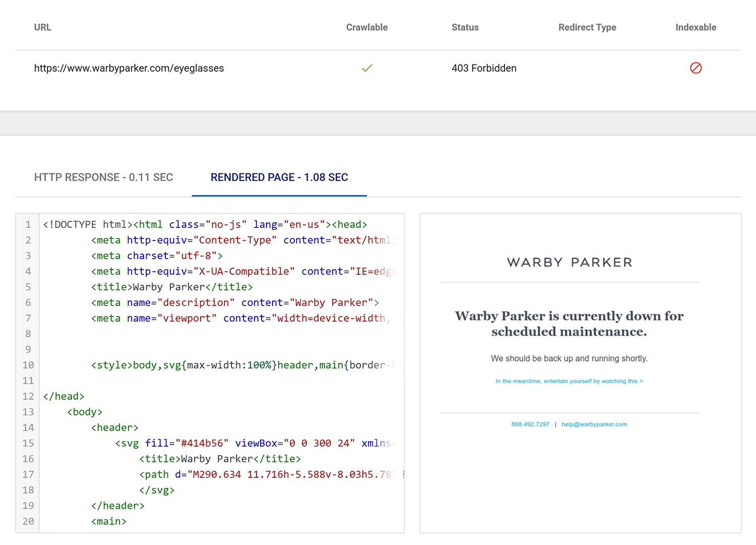The height and width of the screenshot is (545, 756).
Task: Click the svg fill #414b56 code line
Action: point(257,443)
